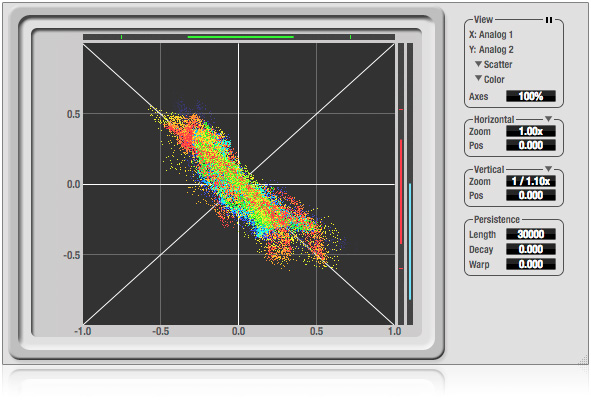Select the X: Analog 1 channel
The width and height of the screenshot is (591, 407).
click(x=491, y=35)
